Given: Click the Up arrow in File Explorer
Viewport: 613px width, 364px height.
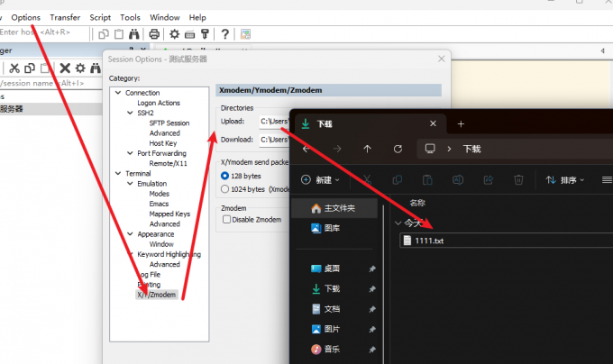Looking at the screenshot, I should (x=367, y=149).
